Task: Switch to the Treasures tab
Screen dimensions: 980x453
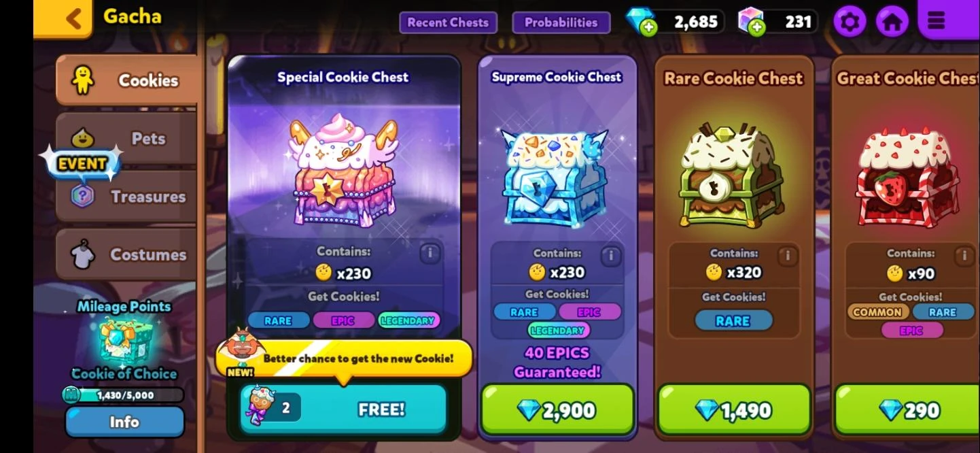Action: click(x=126, y=197)
